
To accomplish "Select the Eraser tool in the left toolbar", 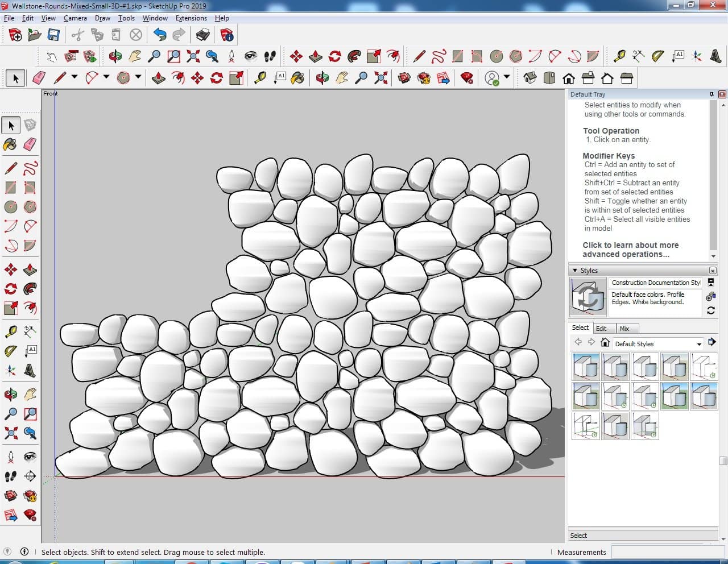I will 30,144.
